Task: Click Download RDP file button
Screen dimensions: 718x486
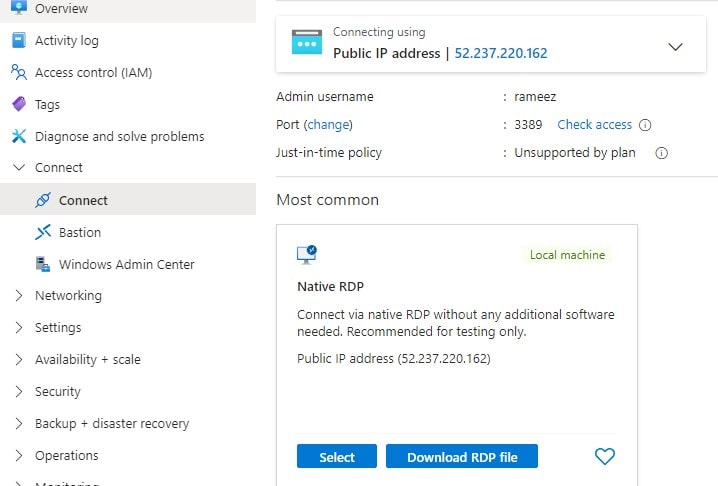Action: point(462,456)
